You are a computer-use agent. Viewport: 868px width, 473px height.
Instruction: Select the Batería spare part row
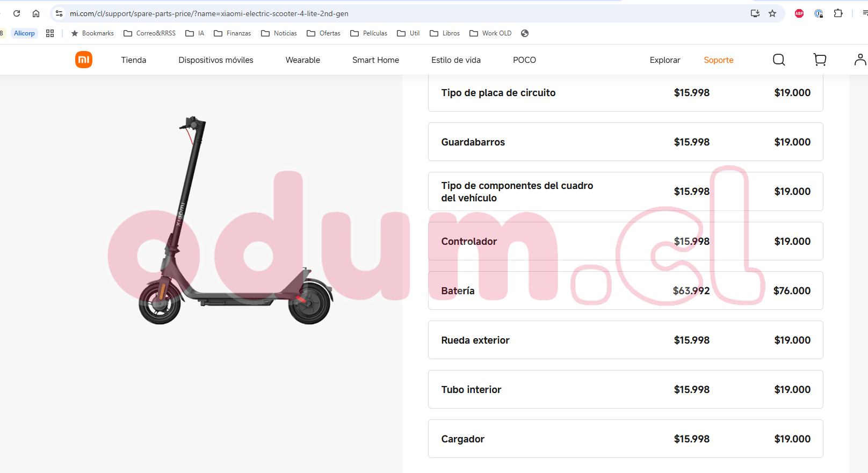(625, 290)
